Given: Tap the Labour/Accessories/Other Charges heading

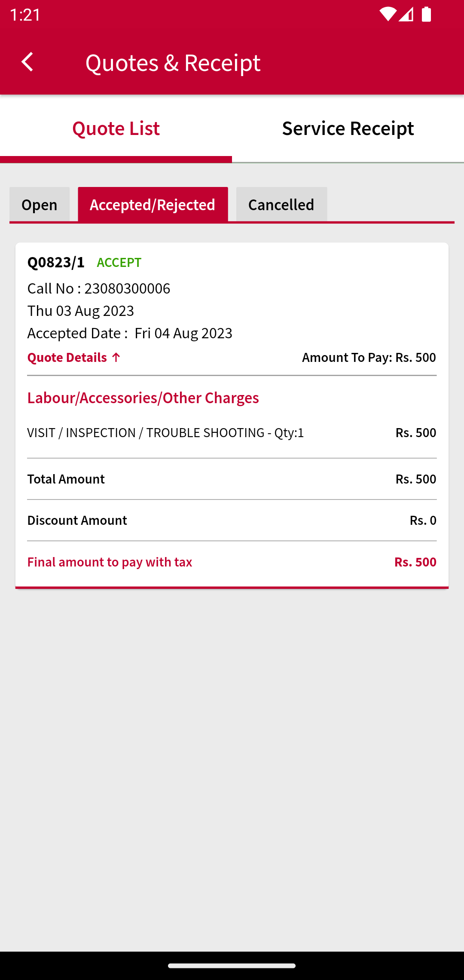Looking at the screenshot, I should pyautogui.click(x=143, y=398).
